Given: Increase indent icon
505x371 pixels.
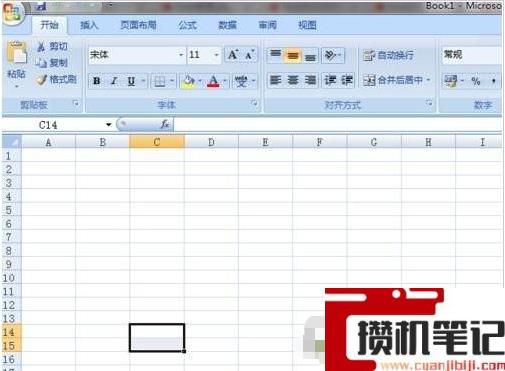Looking at the screenshot, I should [x=347, y=80].
